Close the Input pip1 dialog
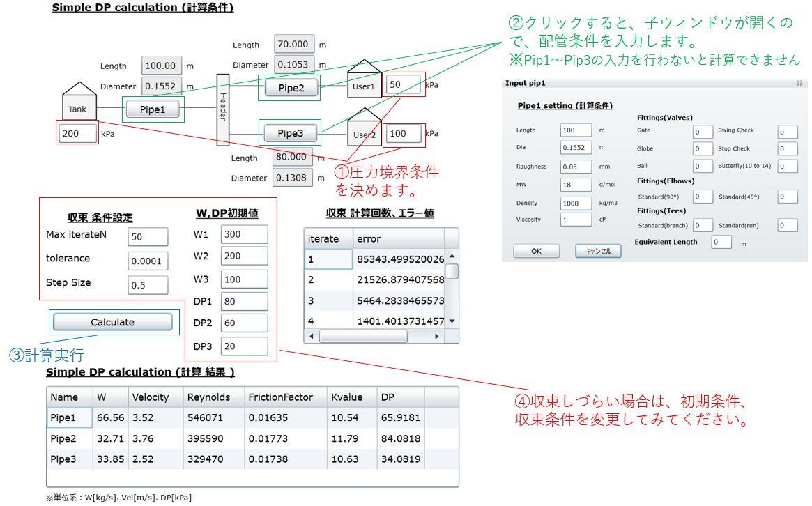This screenshot has height=506, width=812. point(799,83)
